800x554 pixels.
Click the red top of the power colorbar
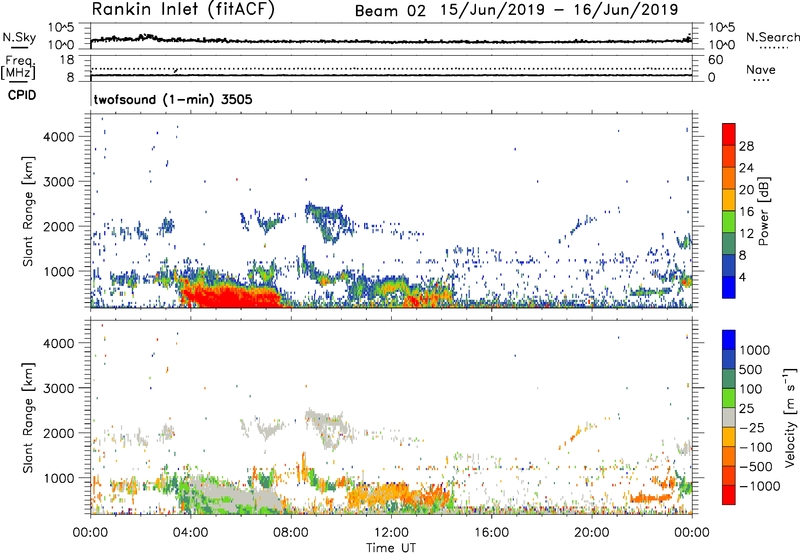point(729,134)
